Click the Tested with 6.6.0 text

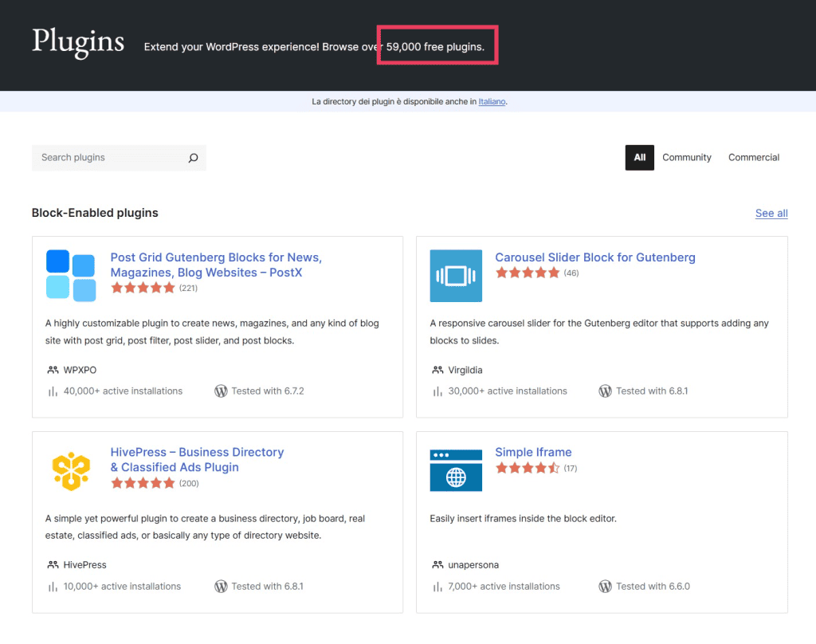653,586
